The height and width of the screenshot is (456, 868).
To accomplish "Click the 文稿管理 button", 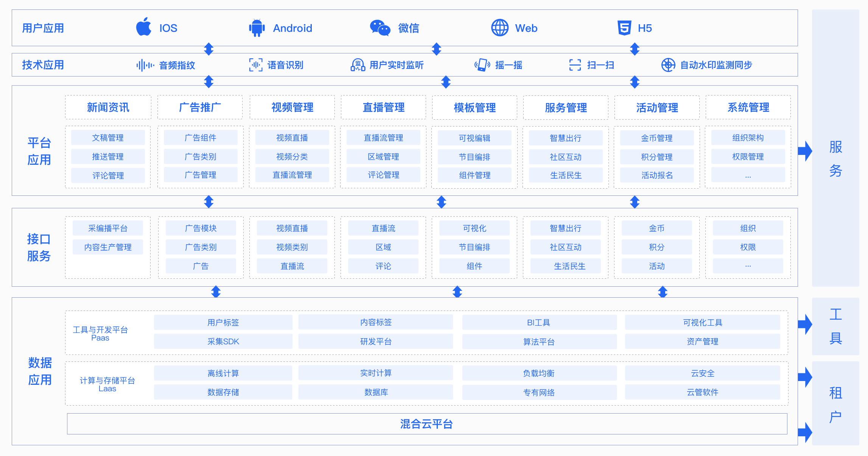I will [108, 138].
